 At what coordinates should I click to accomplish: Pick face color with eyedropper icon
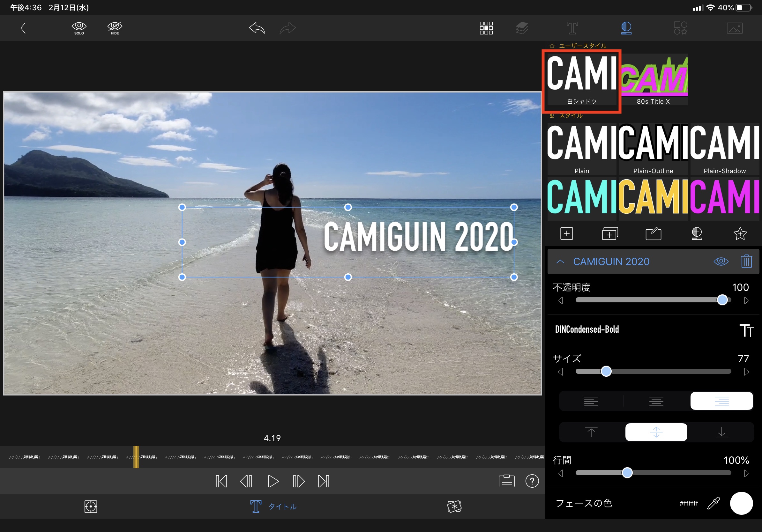[x=713, y=503]
